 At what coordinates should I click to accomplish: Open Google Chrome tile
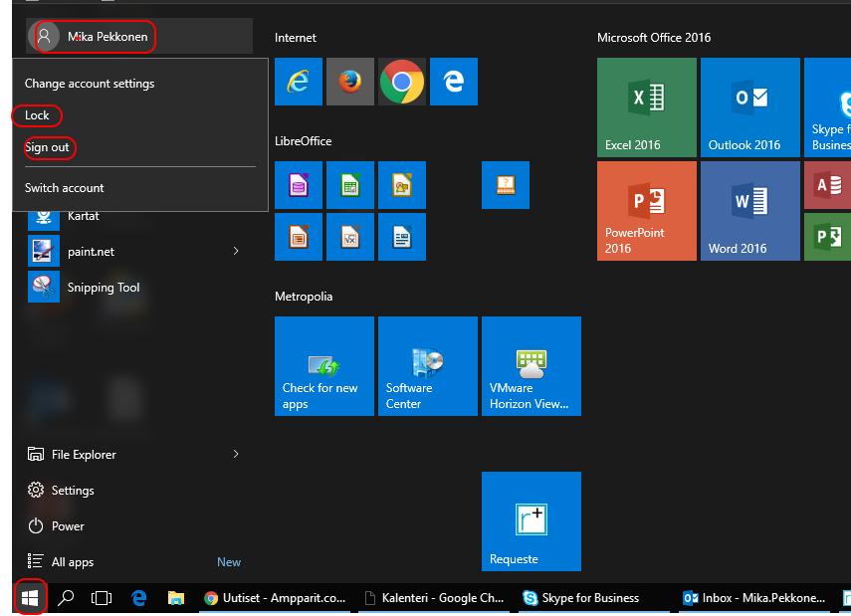pyautogui.click(x=402, y=82)
